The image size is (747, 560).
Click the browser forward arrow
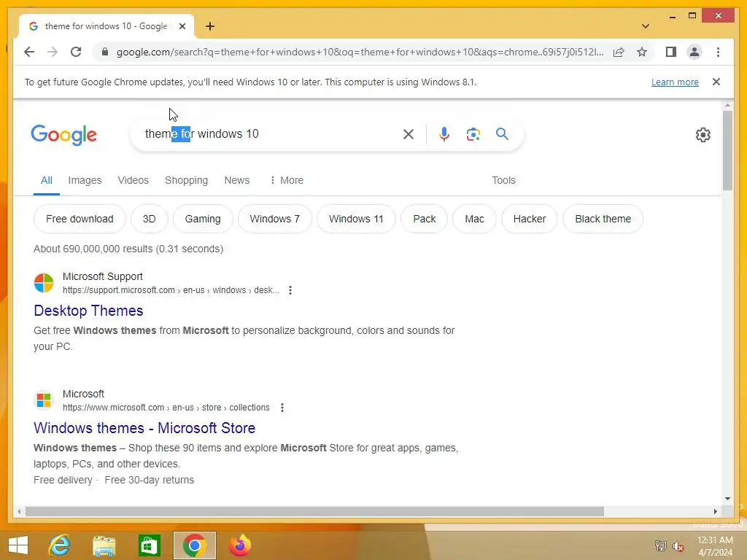tap(53, 52)
